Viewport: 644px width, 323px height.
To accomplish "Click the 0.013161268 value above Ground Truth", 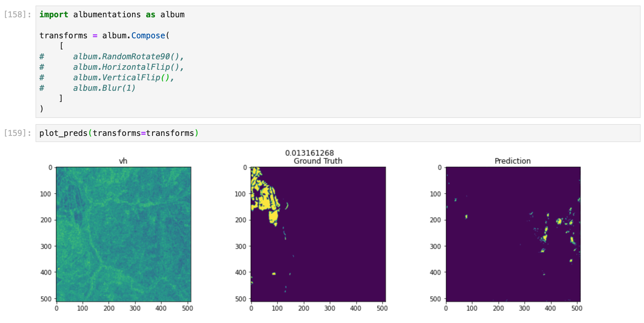I will point(309,153).
